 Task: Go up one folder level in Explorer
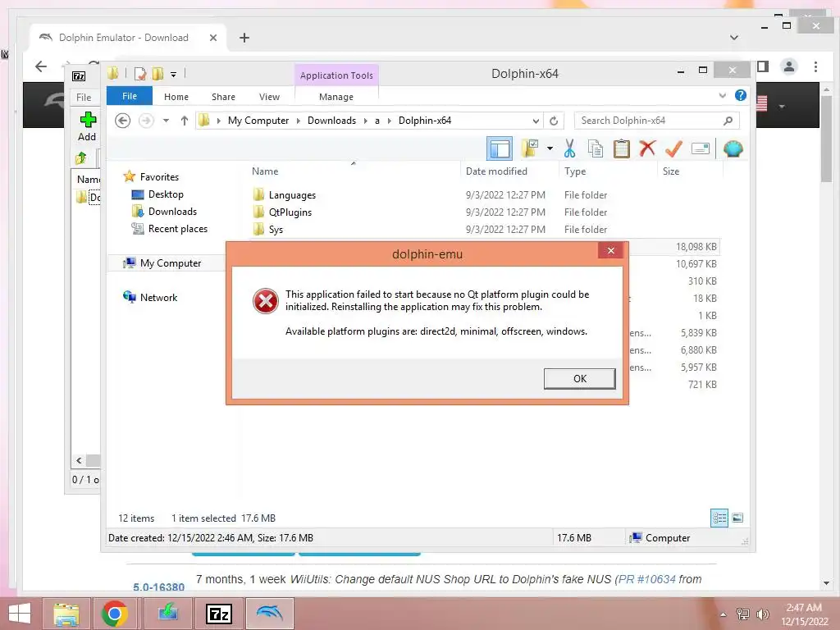click(x=185, y=121)
